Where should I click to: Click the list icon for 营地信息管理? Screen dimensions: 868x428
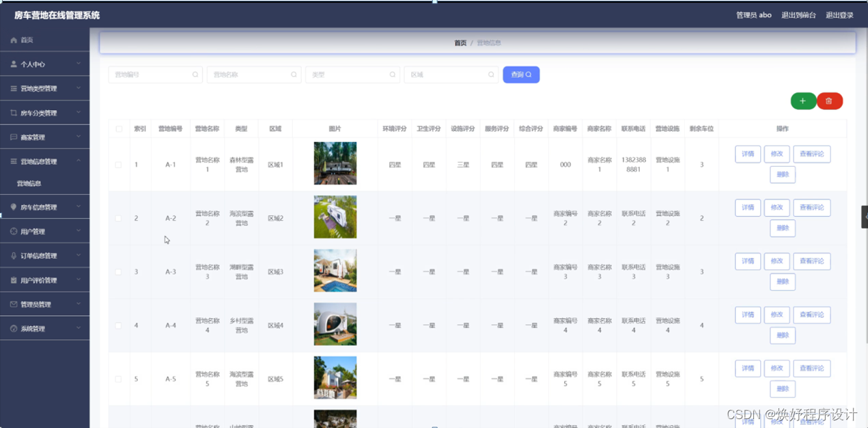click(x=14, y=161)
